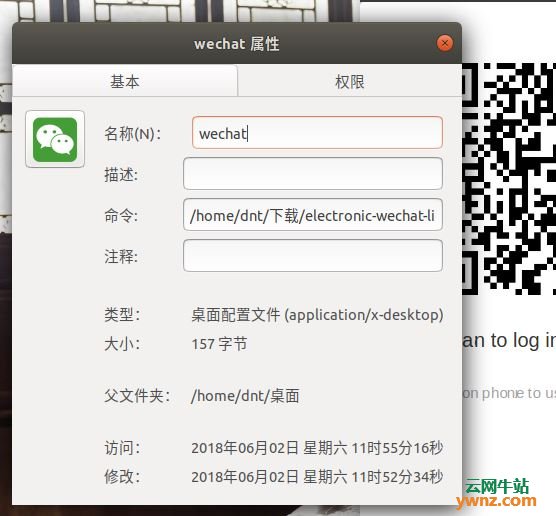Click the empty 描述 input field
This screenshot has width=556, height=516.
[313, 174]
